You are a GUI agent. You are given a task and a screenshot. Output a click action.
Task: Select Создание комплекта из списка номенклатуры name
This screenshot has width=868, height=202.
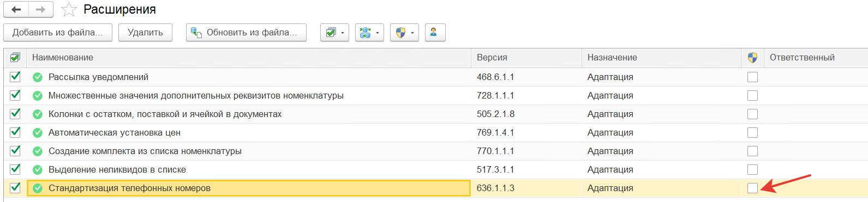click(x=145, y=151)
